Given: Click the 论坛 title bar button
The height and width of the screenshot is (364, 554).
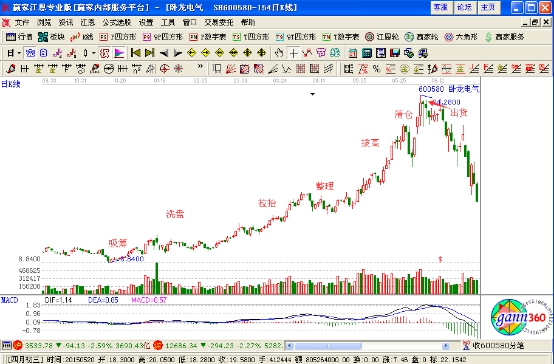Looking at the screenshot, I should point(465,7).
